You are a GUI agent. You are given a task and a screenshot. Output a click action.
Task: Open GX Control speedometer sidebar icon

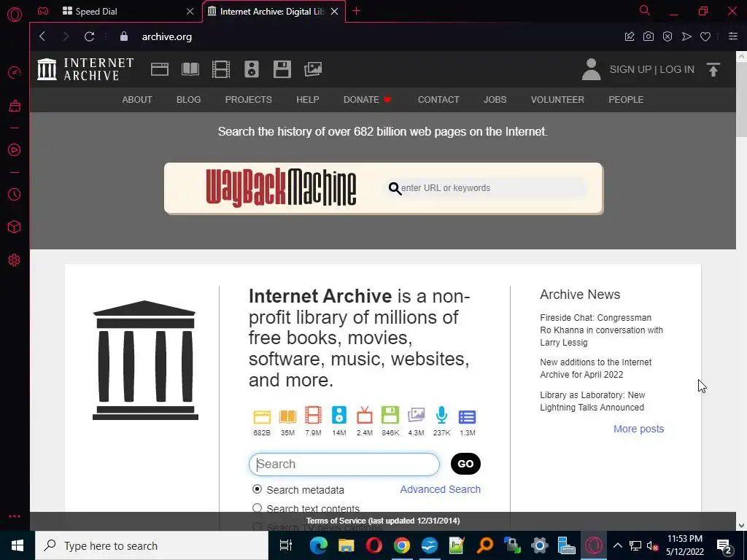(x=15, y=72)
